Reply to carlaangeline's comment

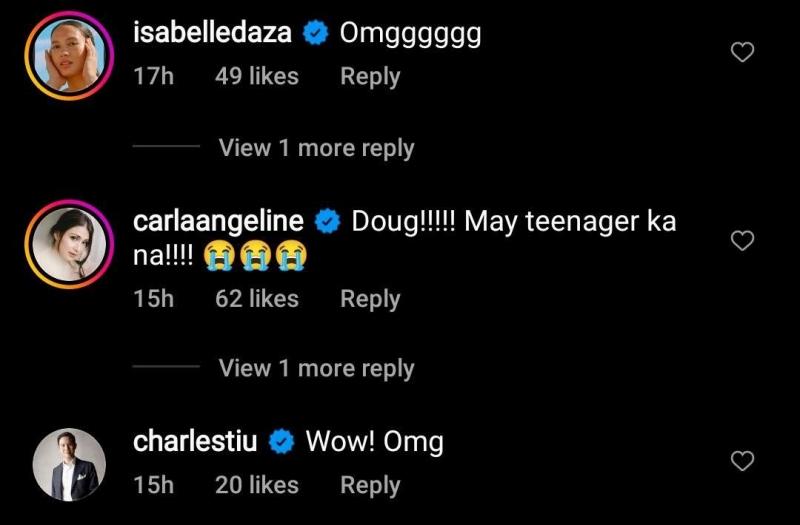[370, 298]
